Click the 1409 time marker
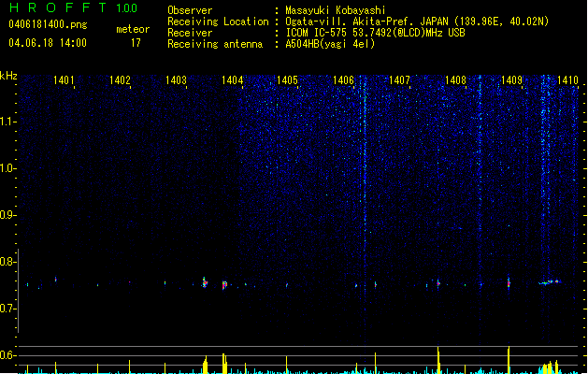Image resolution: width=588 pixels, height=374 pixels. pyautogui.click(x=511, y=80)
